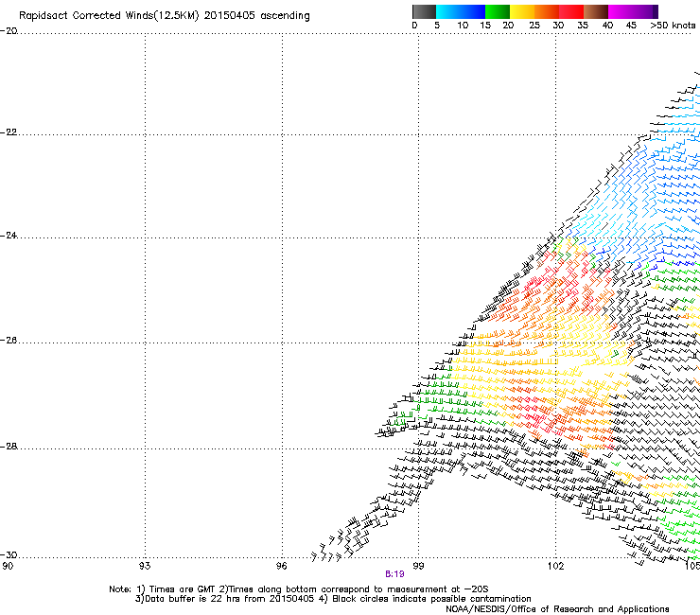This screenshot has height=615, width=700.
Task: Click the green 15-20 knots color swatch
Action: pos(498,11)
